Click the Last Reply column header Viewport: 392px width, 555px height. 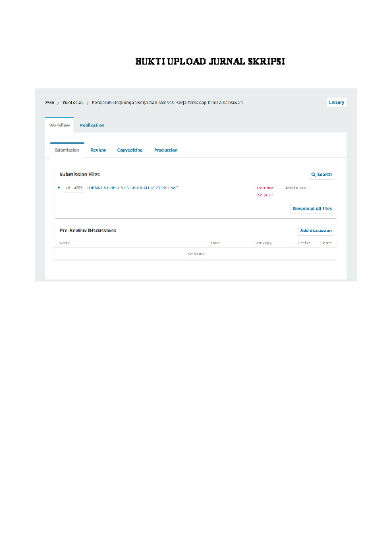pyautogui.click(x=264, y=243)
